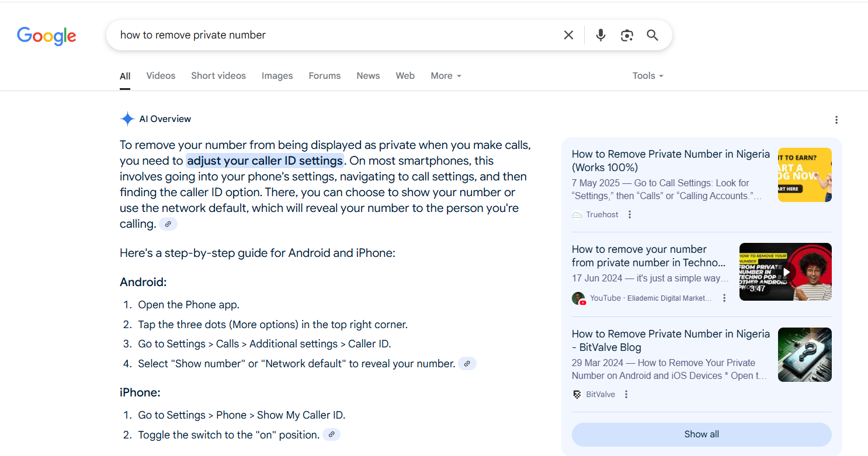Image resolution: width=868 pixels, height=456 pixels.
Task: Click the YouTube channel icon on the Techno result
Action: click(x=578, y=298)
